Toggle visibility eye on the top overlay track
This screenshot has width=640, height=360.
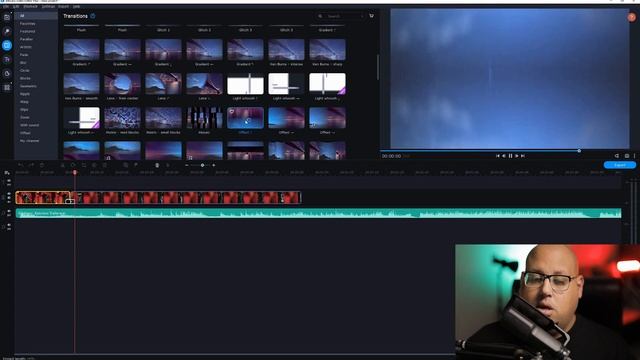9,180
